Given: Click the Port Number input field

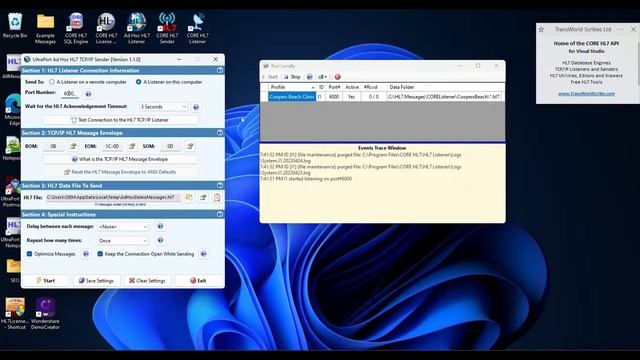Looking at the screenshot, I should click(x=70, y=93).
